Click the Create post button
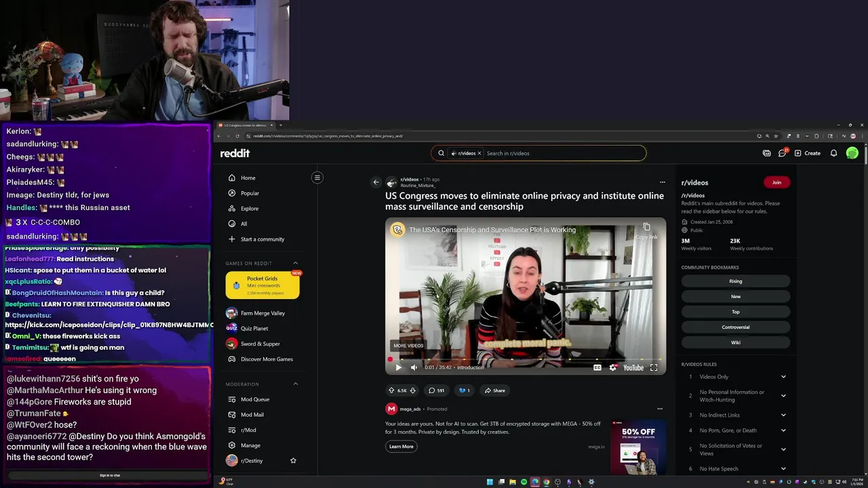This screenshot has height=488, width=868. click(x=808, y=153)
